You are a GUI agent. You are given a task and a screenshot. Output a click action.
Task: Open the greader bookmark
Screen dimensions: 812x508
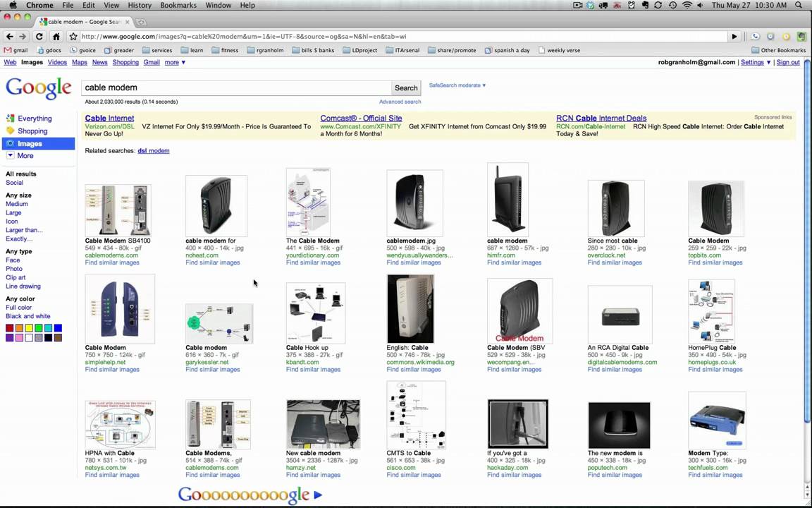(119, 50)
